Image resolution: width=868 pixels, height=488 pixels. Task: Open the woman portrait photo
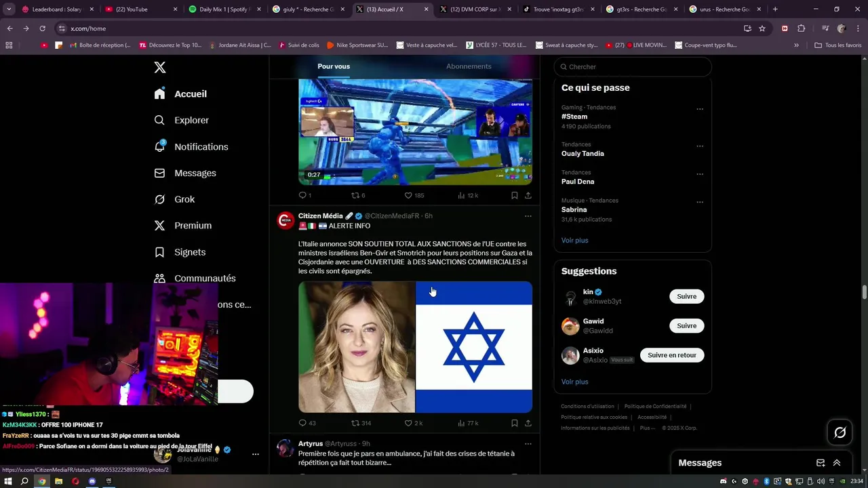pos(357,347)
